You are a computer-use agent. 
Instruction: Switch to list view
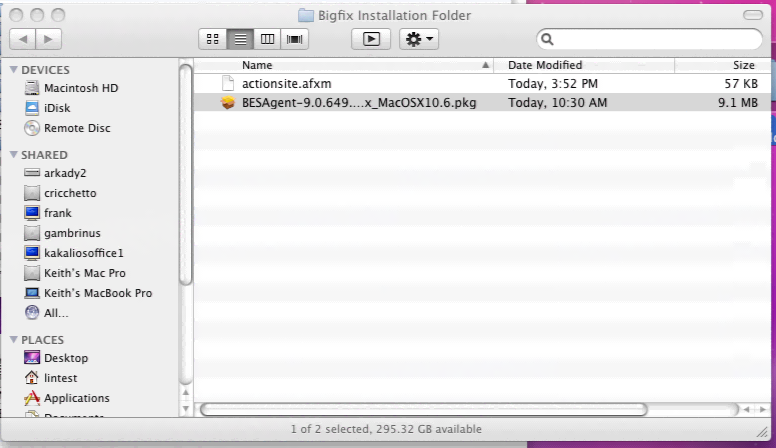click(241, 39)
